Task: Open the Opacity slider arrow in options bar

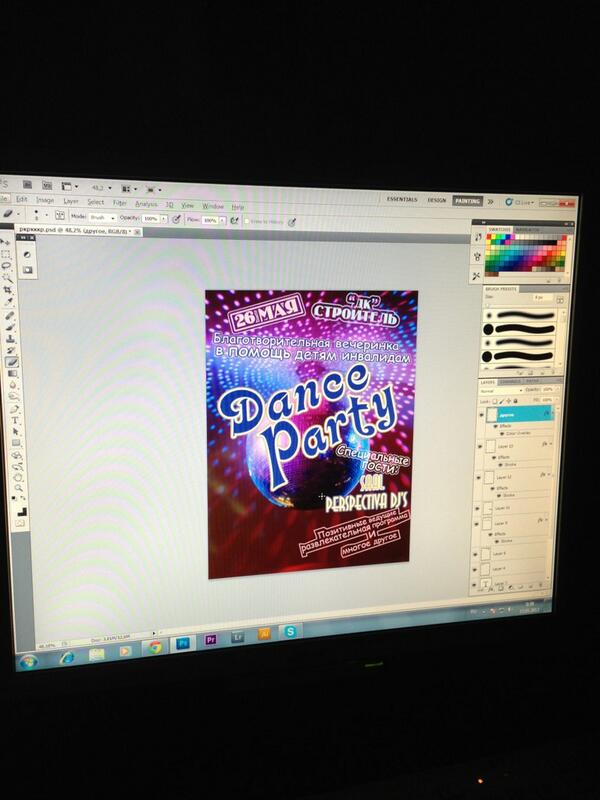Action: pyautogui.click(x=164, y=219)
